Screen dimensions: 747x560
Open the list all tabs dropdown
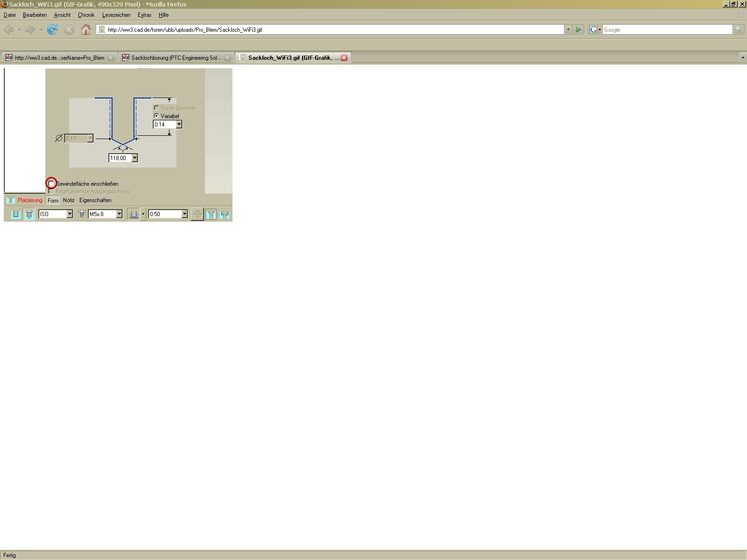tap(743, 58)
